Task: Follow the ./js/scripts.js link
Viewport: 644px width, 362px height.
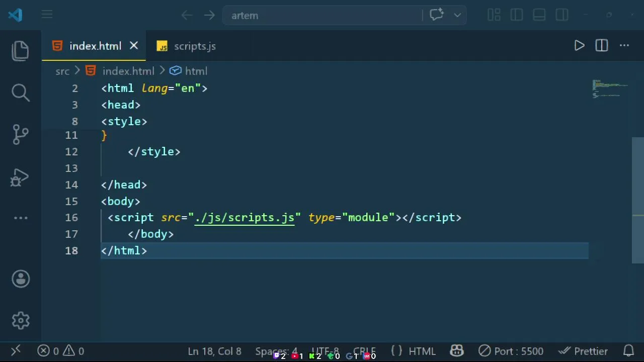Action: tap(245, 218)
